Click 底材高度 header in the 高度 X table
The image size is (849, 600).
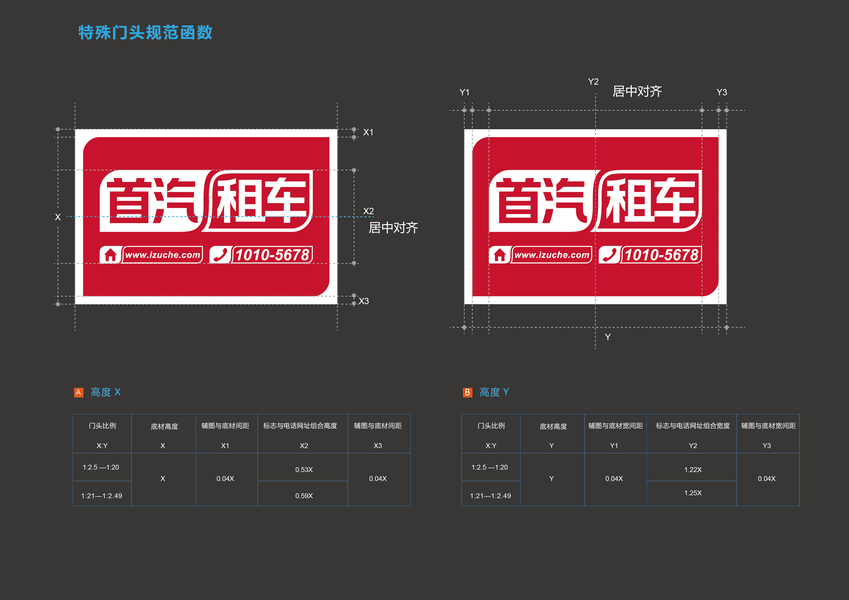coord(164,426)
